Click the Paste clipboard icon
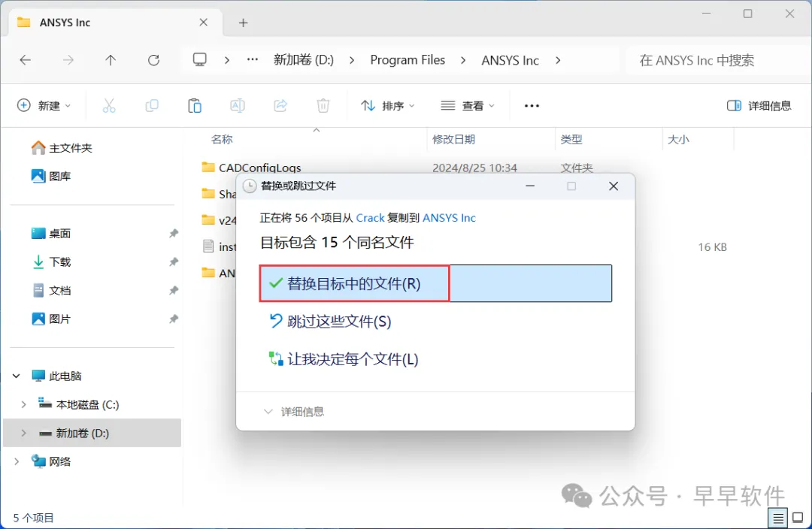The height and width of the screenshot is (529, 812). 195,106
